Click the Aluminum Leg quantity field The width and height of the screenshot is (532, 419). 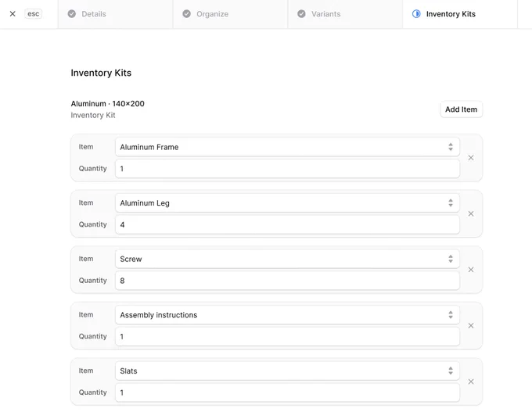[x=287, y=224]
